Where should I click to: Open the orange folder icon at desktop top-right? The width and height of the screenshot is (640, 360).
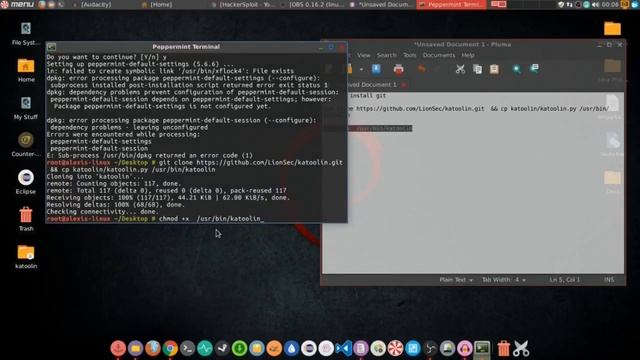click(x=612, y=29)
